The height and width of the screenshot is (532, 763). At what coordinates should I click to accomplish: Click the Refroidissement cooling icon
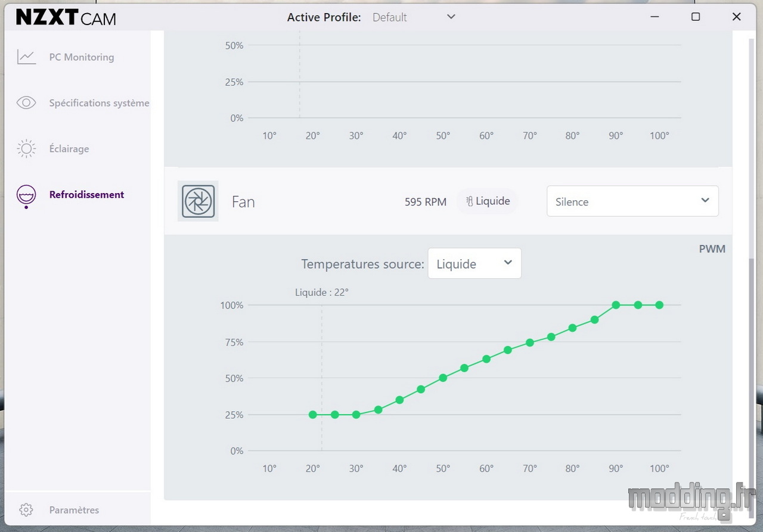pyautogui.click(x=26, y=195)
